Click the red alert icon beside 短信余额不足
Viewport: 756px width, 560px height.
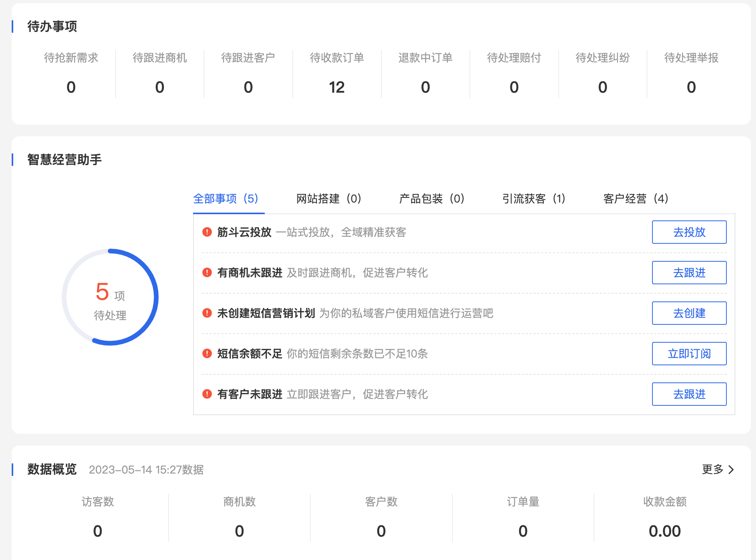coord(207,354)
